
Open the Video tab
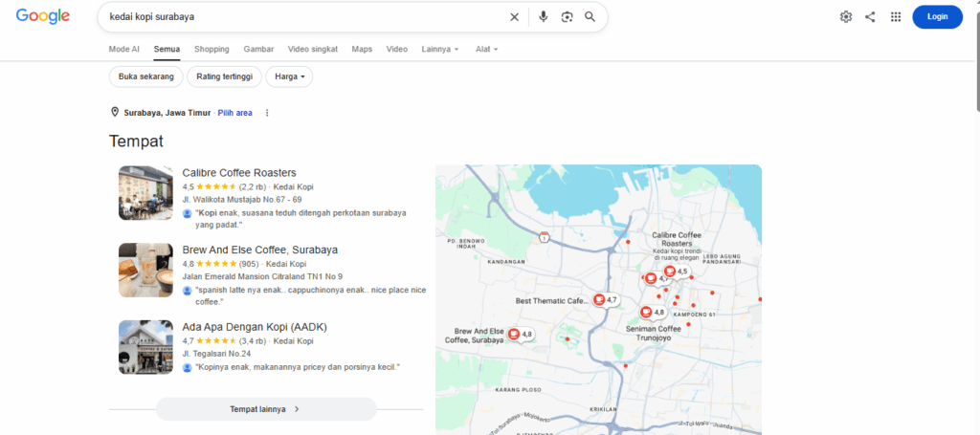397,50
